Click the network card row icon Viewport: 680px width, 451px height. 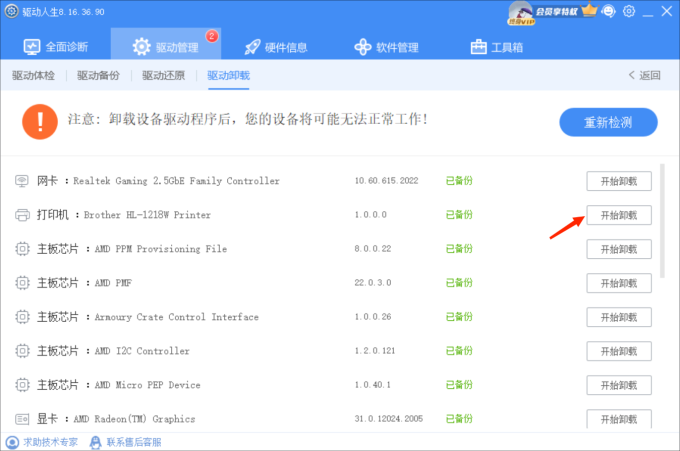point(22,180)
